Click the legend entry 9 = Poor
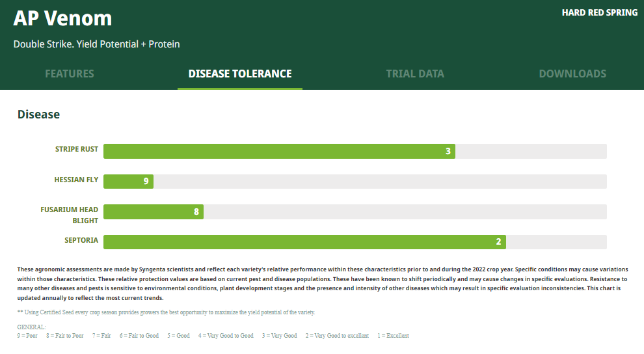Image resolution: width=644 pixels, height=354 pixels. coord(27,336)
